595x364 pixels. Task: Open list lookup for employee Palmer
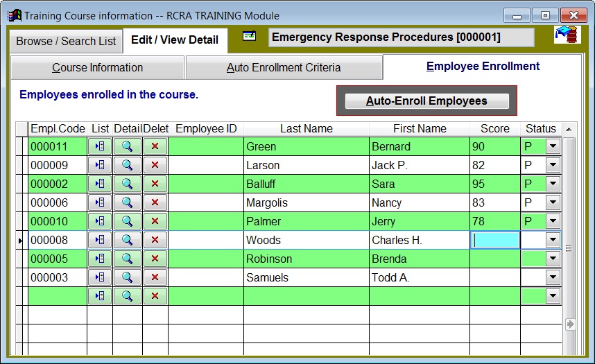(100, 221)
